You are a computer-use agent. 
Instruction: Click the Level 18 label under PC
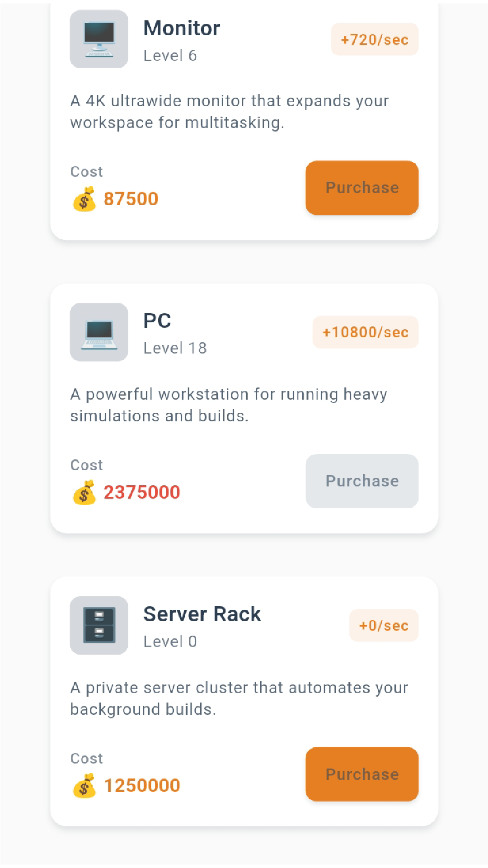coord(175,348)
